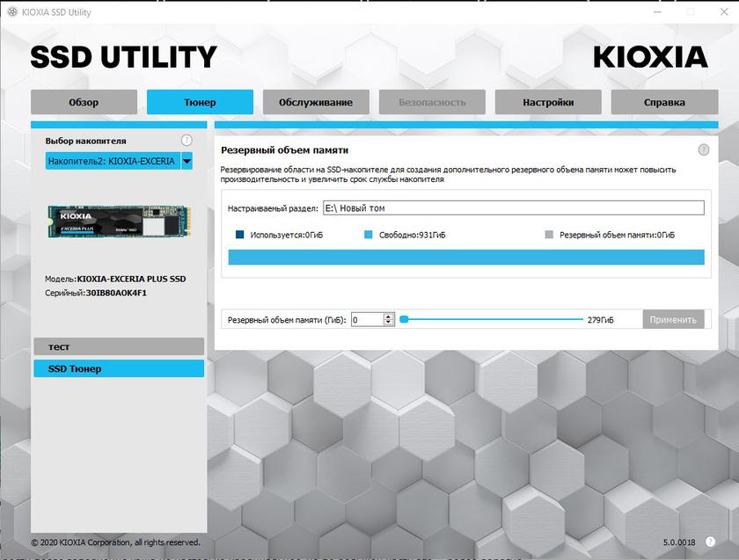Open the Справка tab
739x560 pixels.
664,102
